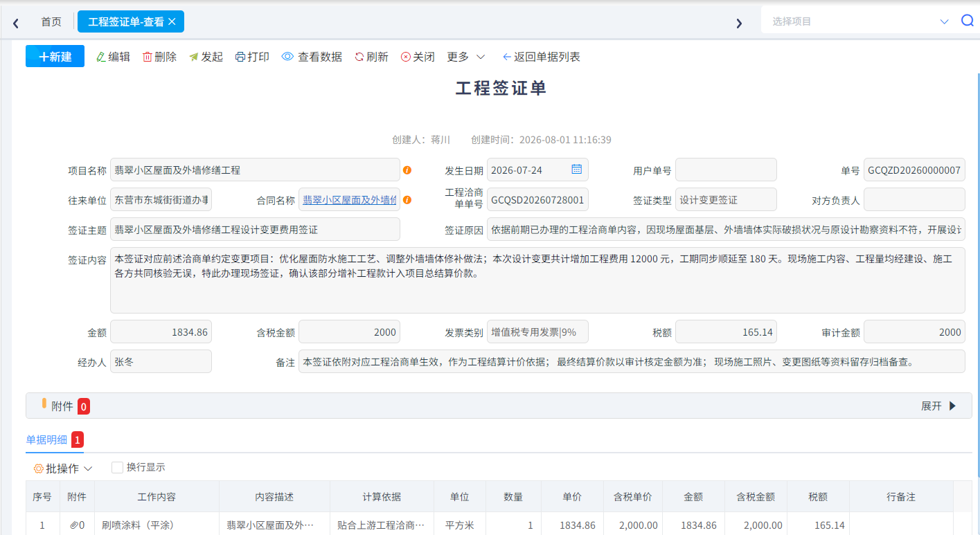Image resolution: width=980 pixels, height=535 pixels.
Task: Click the 审计金额 field
Action: coord(914,332)
